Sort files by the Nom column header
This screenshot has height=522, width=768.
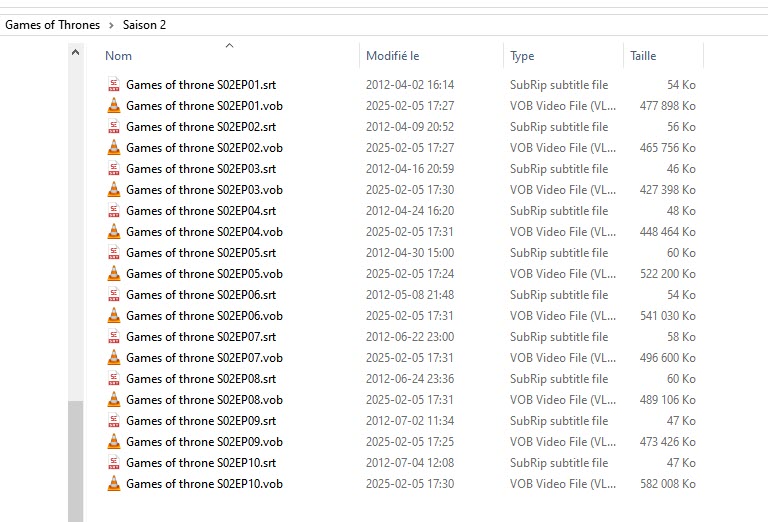point(119,56)
